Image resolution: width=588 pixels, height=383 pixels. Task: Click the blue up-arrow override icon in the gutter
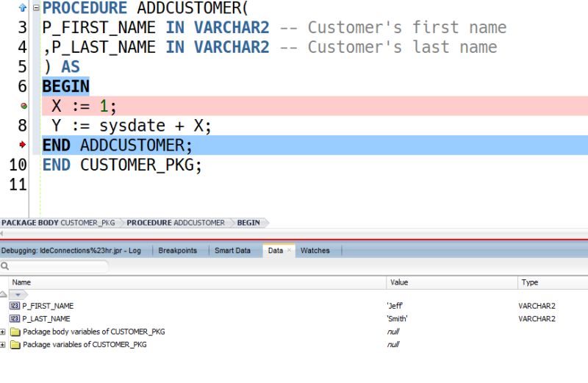click(23, 7)
